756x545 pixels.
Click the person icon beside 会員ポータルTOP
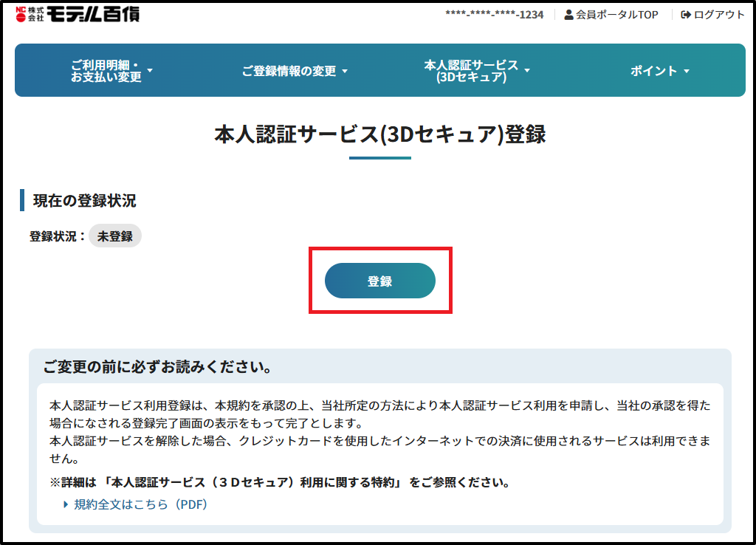[569, 15]
